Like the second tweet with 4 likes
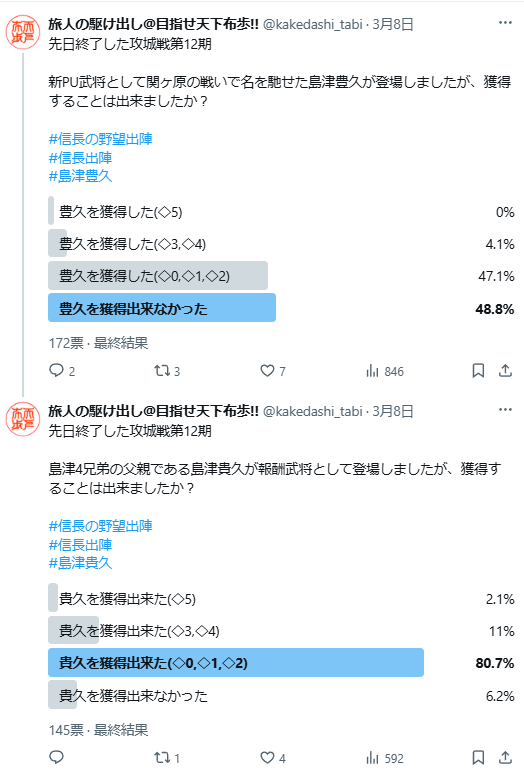524x775 pixels. click(273, 758)
